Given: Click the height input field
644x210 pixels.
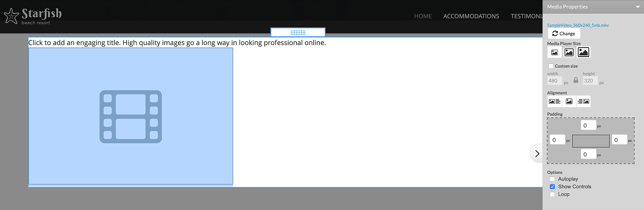Looking at the screenshot, I should [590, 81].
